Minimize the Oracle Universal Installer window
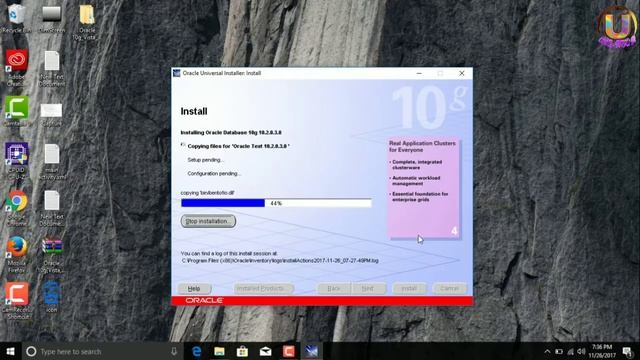Screen dimensions: 640x360 point(419,73)
